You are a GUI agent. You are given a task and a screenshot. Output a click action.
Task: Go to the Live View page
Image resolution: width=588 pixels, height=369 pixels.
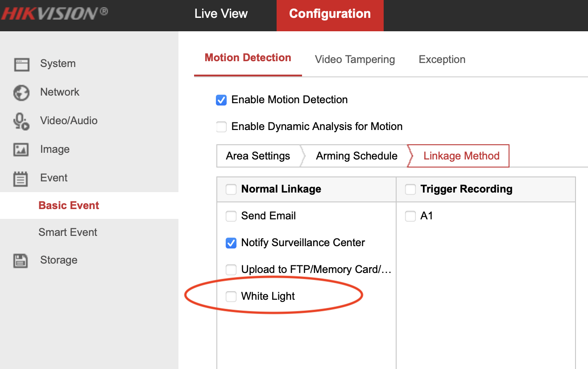(x=221, y=14)
